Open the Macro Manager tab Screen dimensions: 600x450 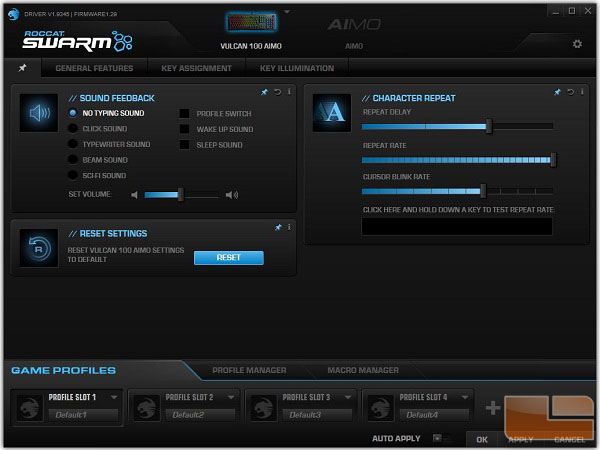[363, 370]
